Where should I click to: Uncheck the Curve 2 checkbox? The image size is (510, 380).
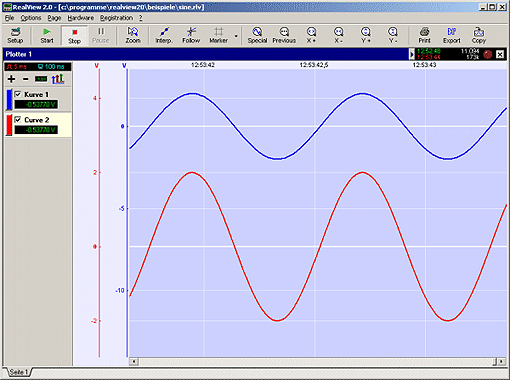(18, 119)
